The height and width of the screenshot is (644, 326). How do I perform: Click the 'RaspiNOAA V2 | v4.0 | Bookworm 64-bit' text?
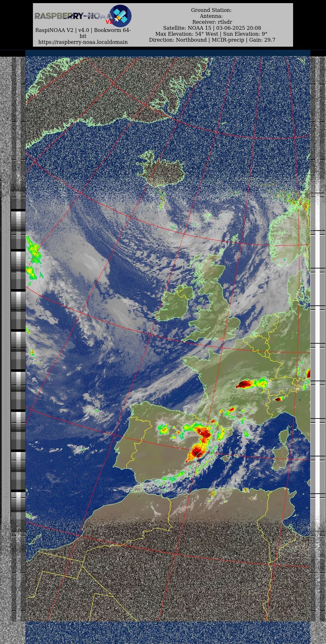[83, 33]
